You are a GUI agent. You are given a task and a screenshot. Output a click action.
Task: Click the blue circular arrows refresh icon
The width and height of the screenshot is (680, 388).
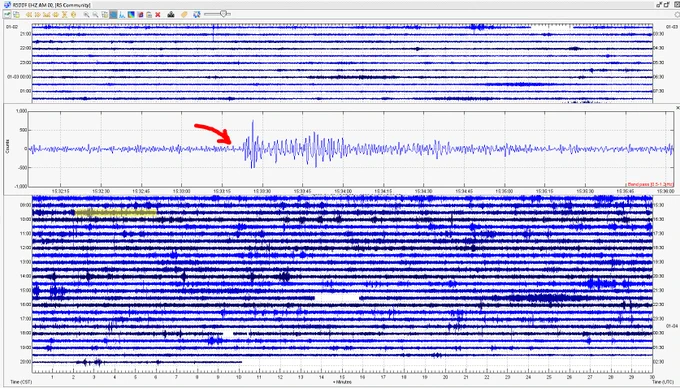pyautogui.click(x=197, y=14)
